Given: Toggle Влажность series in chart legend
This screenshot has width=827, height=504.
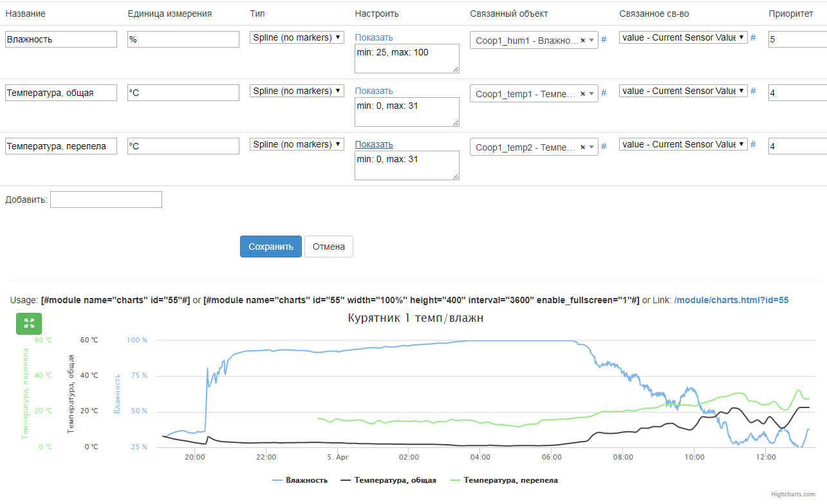Looking at the screenshot, I should [300, 480].
